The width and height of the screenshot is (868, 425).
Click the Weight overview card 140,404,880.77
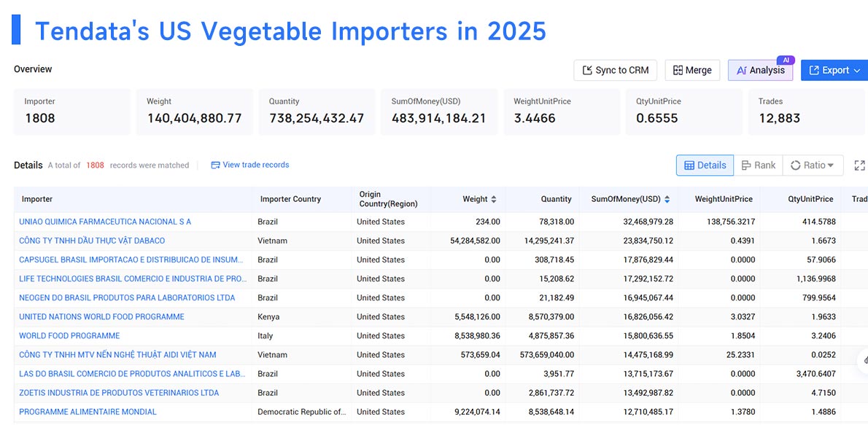(194, 112)
